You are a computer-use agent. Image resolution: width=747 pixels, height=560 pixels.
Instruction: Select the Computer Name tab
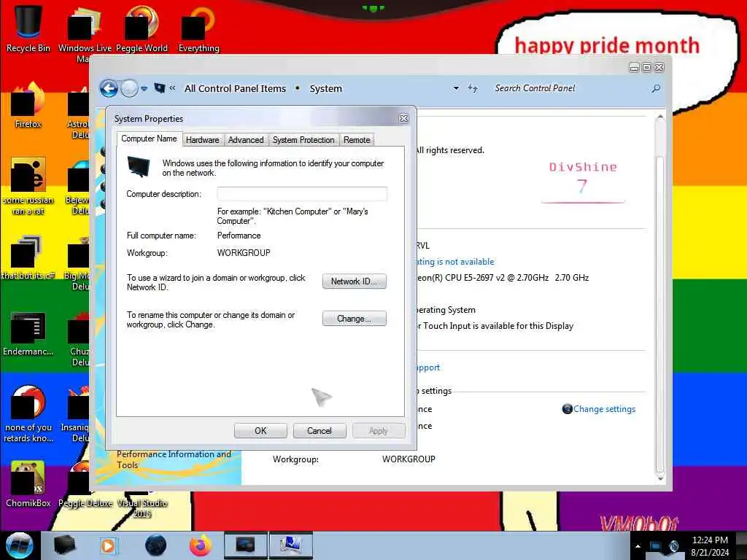[x=149, y=139]
